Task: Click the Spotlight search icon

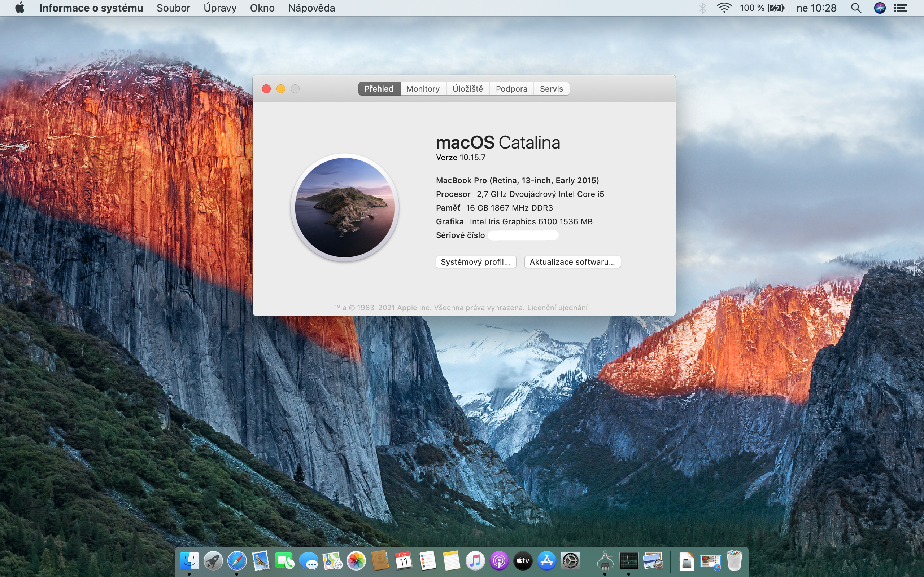Action: click(x=856, y=8)
